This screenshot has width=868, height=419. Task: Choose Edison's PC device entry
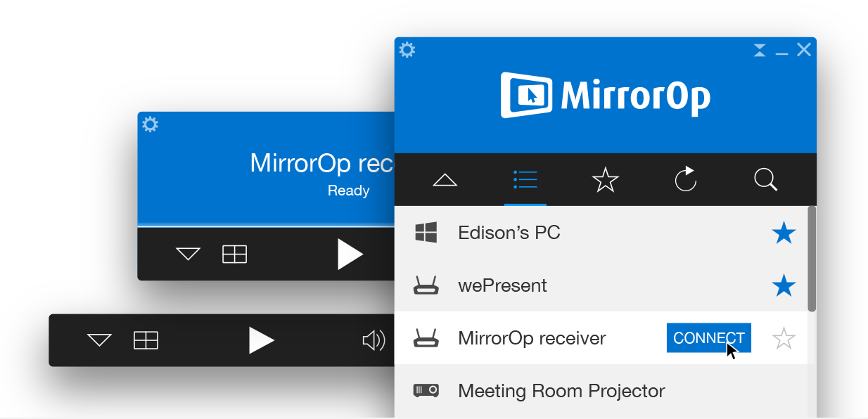pos(509,233)
